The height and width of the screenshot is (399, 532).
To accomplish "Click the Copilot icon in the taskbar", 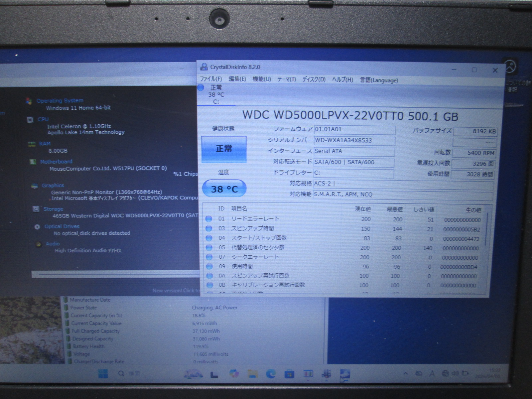I will click(234, 374).
